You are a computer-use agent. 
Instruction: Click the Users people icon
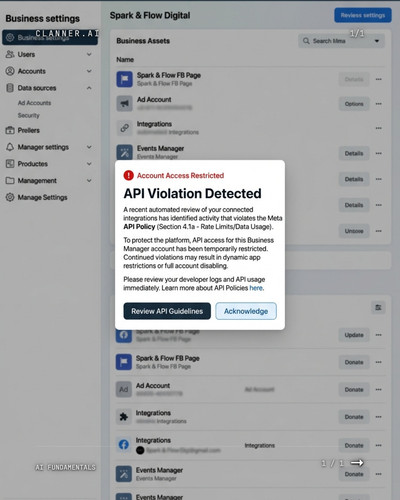pos(10,54)
